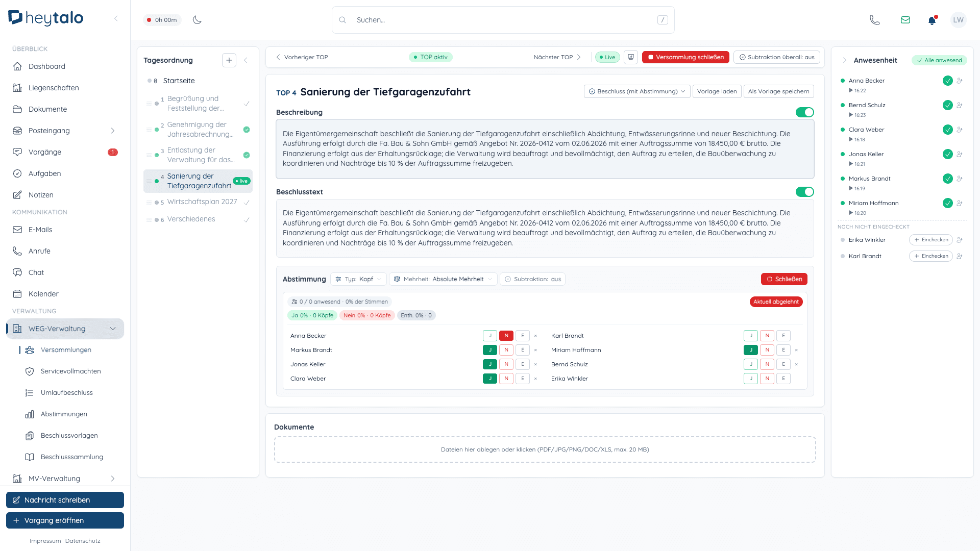The image size is (980, 551).
Task: Click proxy icon beside Anna Becker attendance
Action: pos(960,81)
